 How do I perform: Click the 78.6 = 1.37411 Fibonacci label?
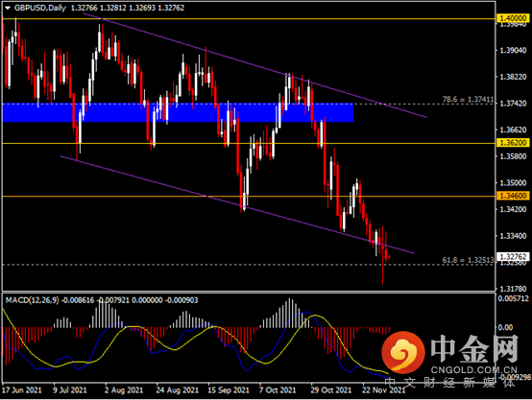[468, 100]
